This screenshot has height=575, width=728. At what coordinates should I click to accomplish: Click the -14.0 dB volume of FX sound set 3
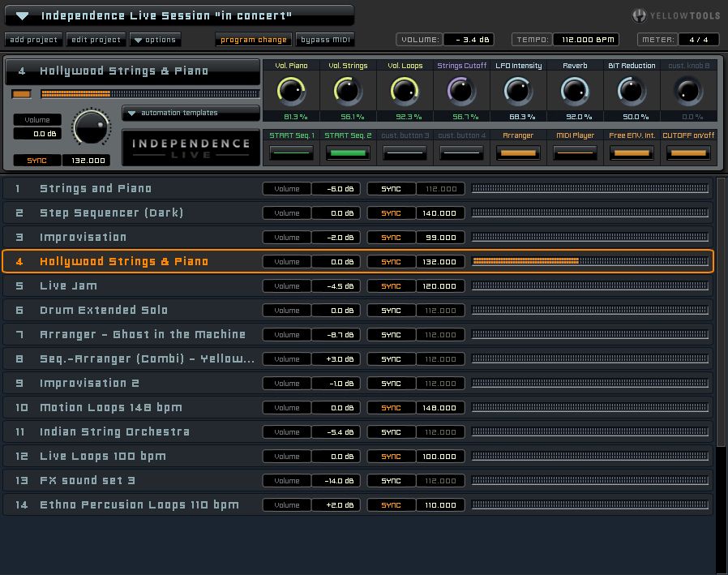(336, 481)
